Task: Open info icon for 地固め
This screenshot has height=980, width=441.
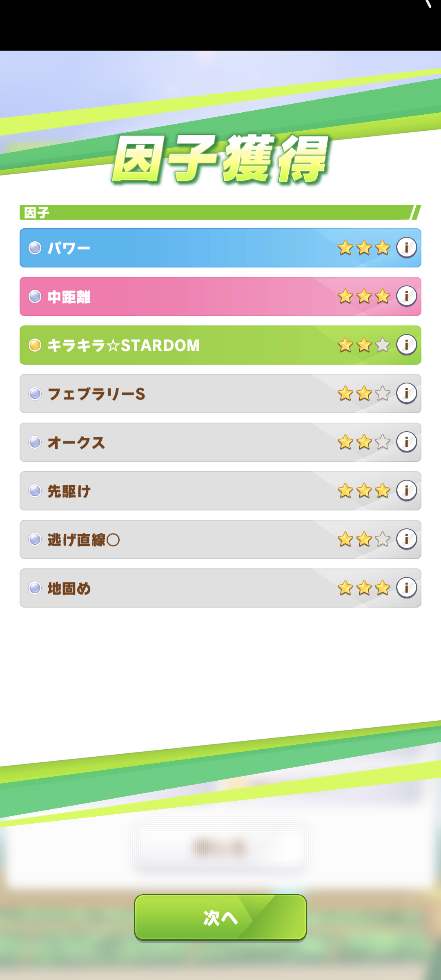Action: pyautogui.click(x=406, y=588)
